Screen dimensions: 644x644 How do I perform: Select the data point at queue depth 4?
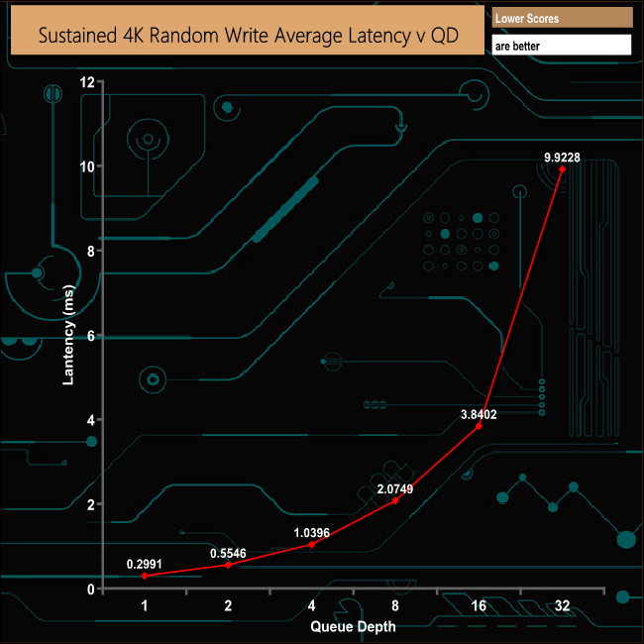[x=312, y=545]
